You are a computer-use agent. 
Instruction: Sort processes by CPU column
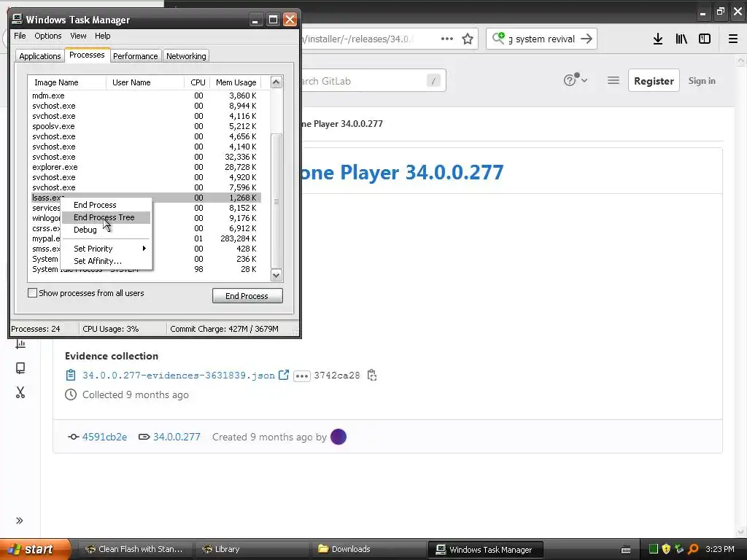tap(197, 82)
